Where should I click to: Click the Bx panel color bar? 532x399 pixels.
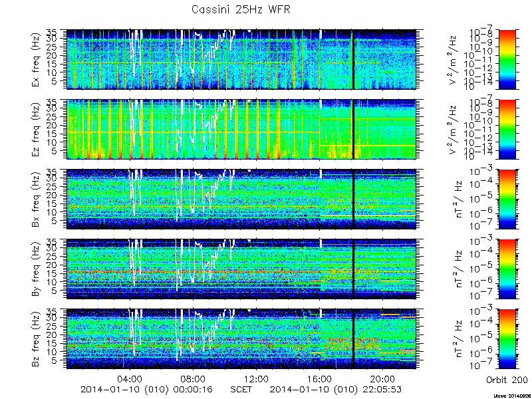point(507,199)
